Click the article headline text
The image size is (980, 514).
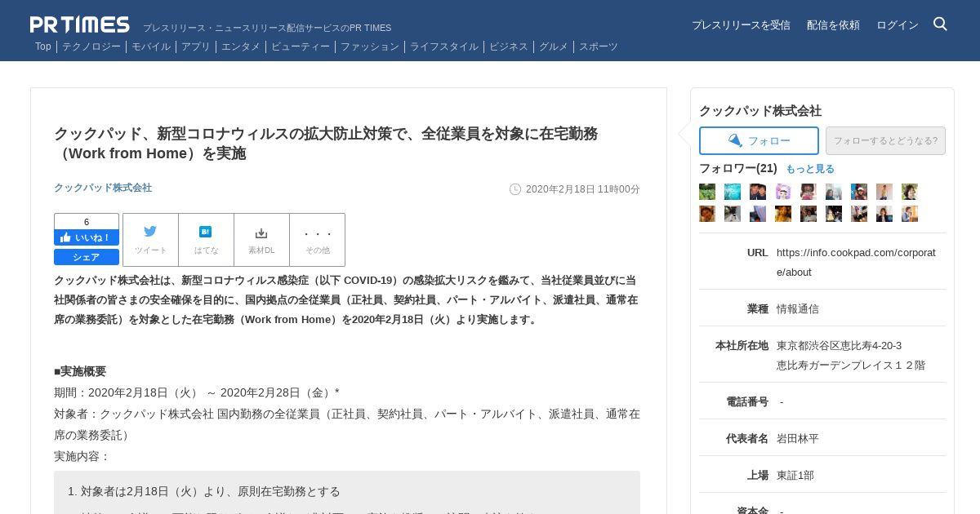coord(326,144)
